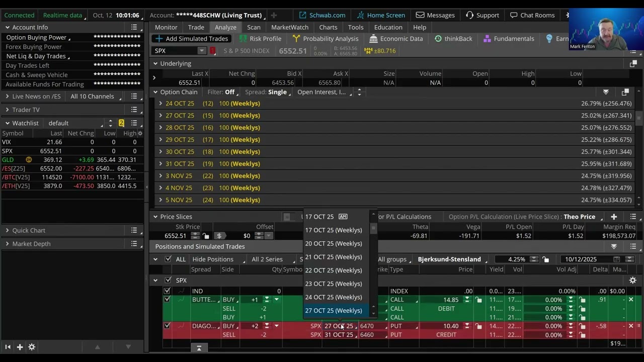Open the Risk Profile subtab
Screen dimensions: 644x362
(x=260, y=39)
